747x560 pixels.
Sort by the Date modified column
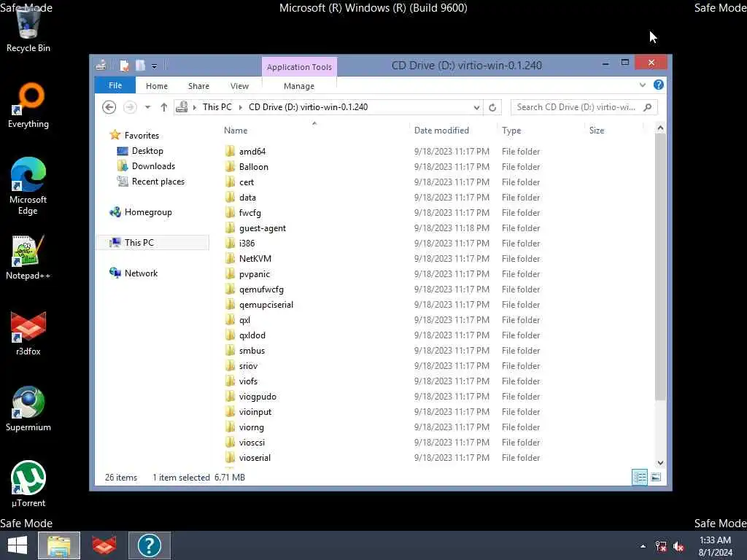tap(441, 131)
